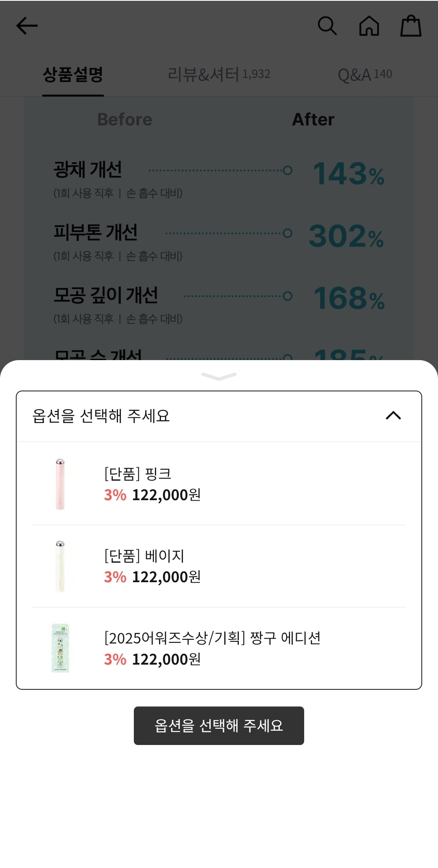The height and width of the screenshot is (868, 438).
Task: Tap the 짱구 edition package thumbnail
Action: [x=60, y=648]
